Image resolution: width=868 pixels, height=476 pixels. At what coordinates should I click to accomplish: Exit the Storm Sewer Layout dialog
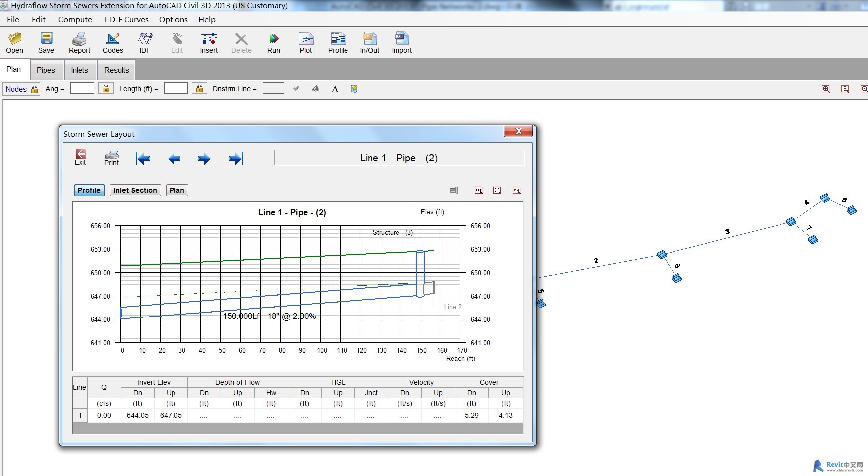(x=80, y=157)
